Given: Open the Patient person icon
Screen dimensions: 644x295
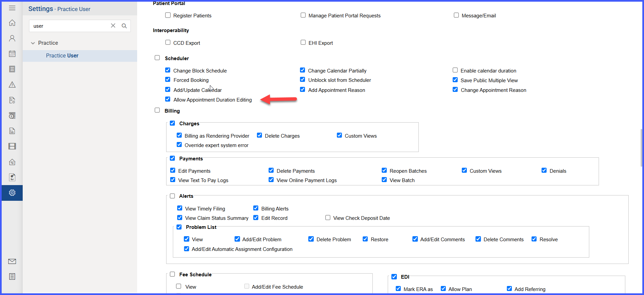Looking at the screenshot, I should click(x=12, y=38).
